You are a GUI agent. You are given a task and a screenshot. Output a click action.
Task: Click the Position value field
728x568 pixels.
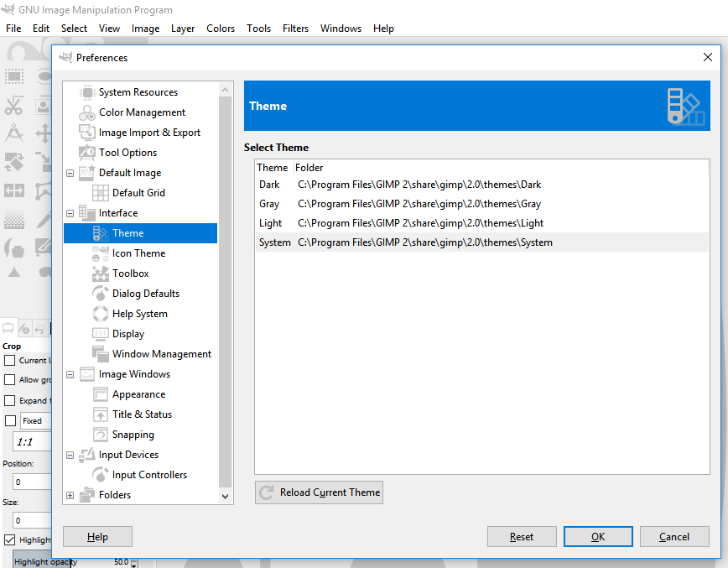32,482
